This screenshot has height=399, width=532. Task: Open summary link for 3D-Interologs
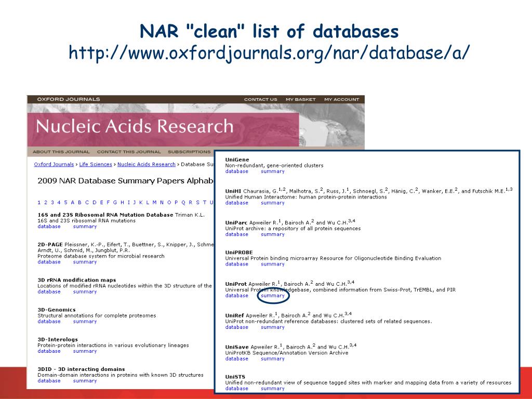(x=85, y=351)
